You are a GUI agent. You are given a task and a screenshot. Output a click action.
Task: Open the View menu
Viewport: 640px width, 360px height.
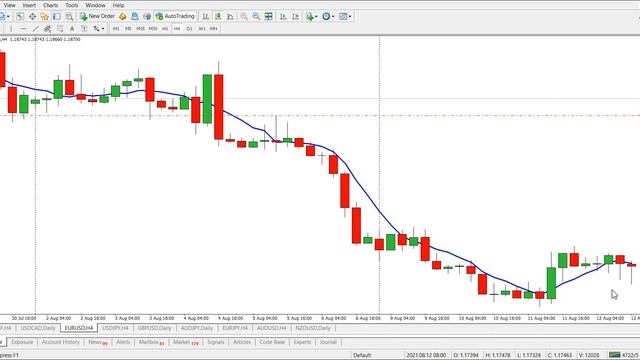[x=9, y=5]
